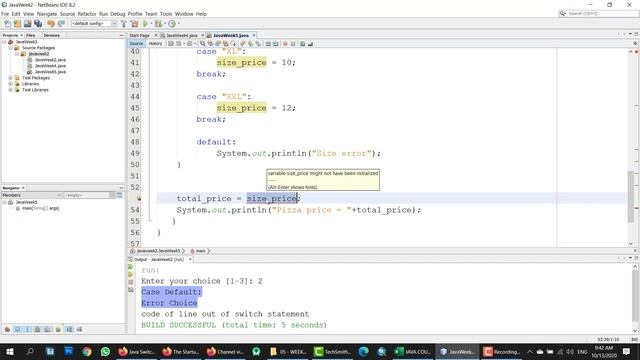
Task: Open the Debug menu
Action: [118, 14]
